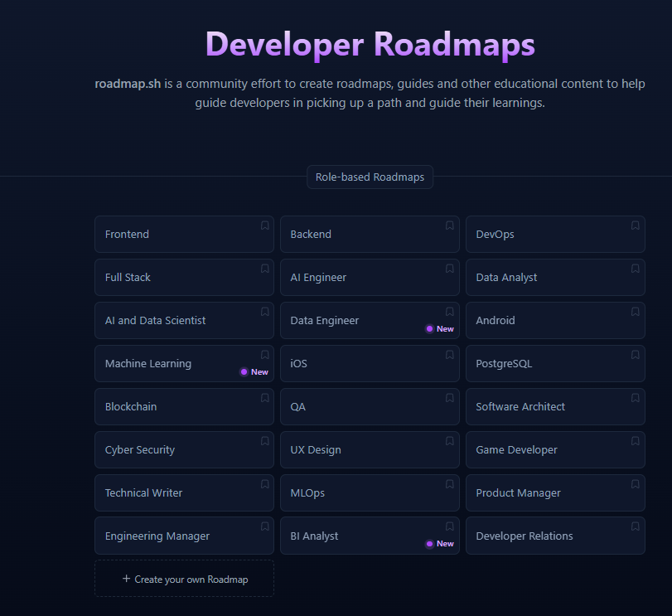Bookmark the Data Analyst roadmap

pyautogui.click(x=636, y=269)
